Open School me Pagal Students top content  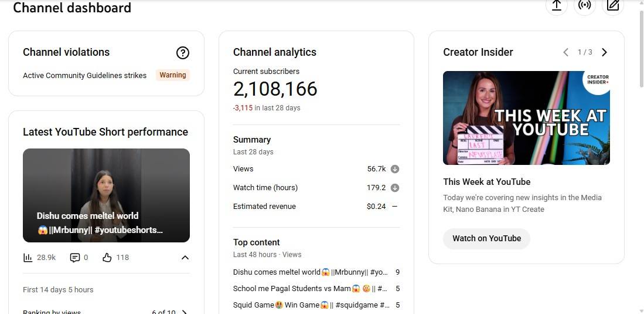(310, 289)
